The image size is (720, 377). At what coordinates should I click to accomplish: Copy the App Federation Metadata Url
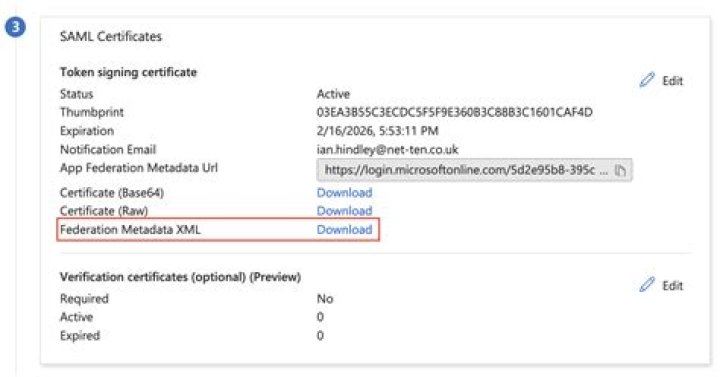pos(620,170)
